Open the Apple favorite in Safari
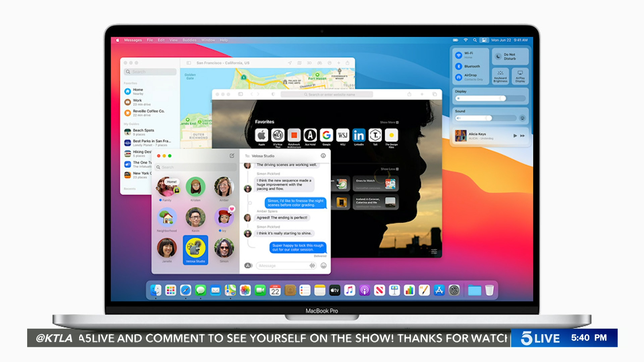The width and height of the screenshot is (644, 362). click(262, 135)
